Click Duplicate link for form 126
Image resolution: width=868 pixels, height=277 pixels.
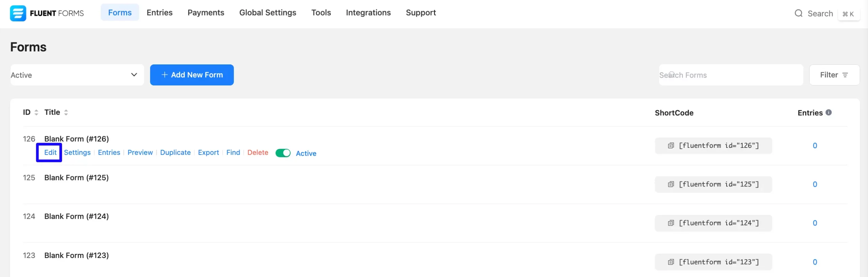[175, 153]
